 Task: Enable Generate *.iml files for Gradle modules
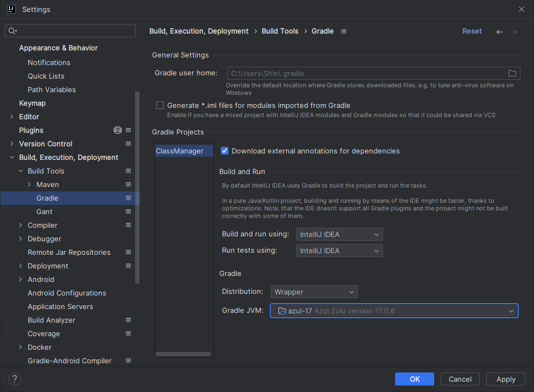coord(160,106)
